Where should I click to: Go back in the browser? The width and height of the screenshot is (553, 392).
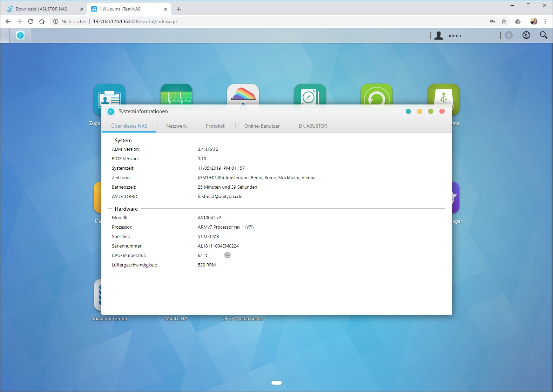click(x=8, y=21)
